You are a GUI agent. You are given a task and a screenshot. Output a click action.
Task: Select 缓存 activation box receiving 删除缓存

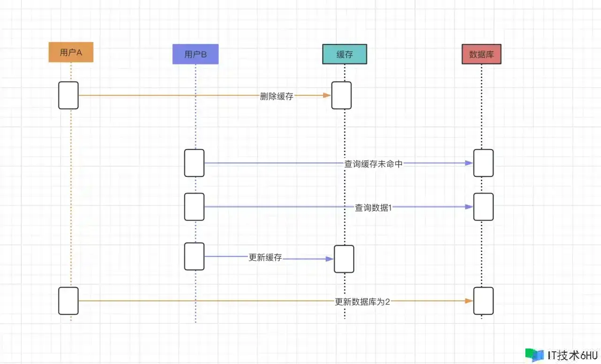(x=341, y=95)
